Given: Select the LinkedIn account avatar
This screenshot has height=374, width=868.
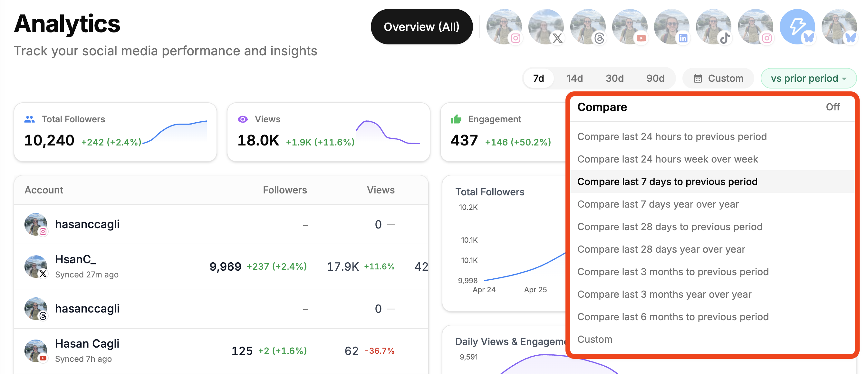Looking at the screenshot, I should 671,27.
